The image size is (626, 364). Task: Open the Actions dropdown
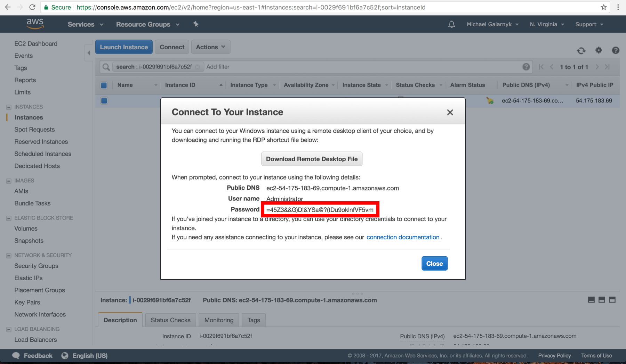[210, 47]
